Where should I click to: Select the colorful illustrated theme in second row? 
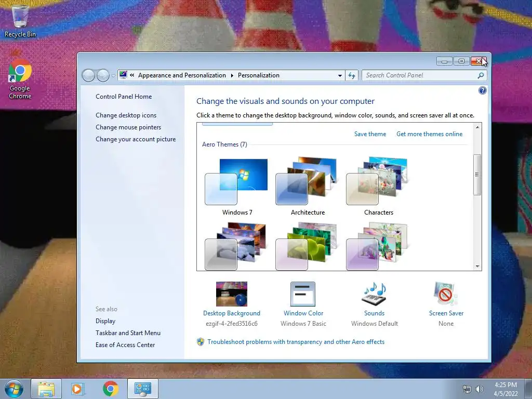pyautogui.click(x=378, y=246)
